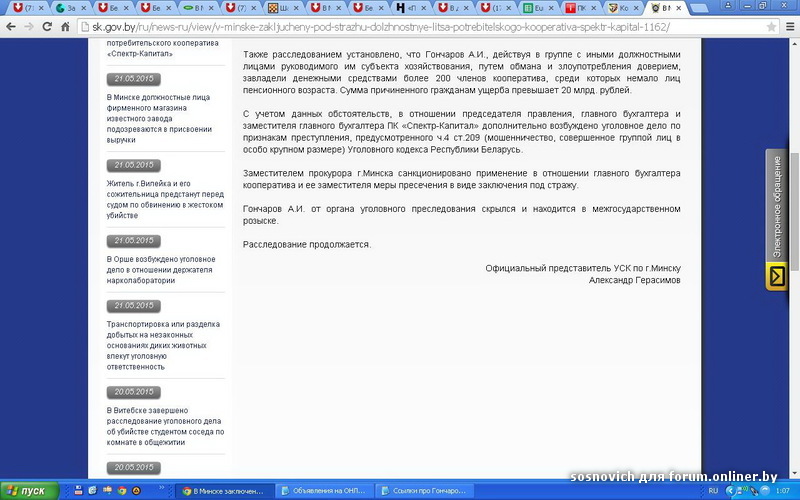Switch to the red 'ПК' tab
800x500 pixels.
click(x=581, y=8)
